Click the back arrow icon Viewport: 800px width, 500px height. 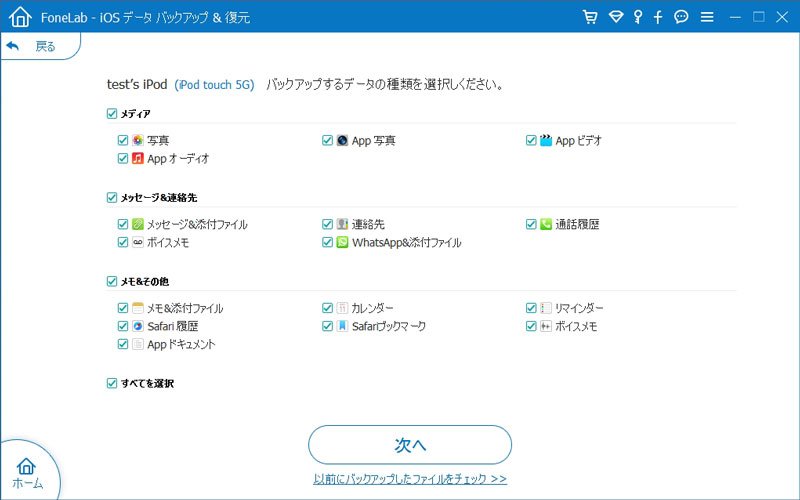pyautogui.click(x=13, y=46)
